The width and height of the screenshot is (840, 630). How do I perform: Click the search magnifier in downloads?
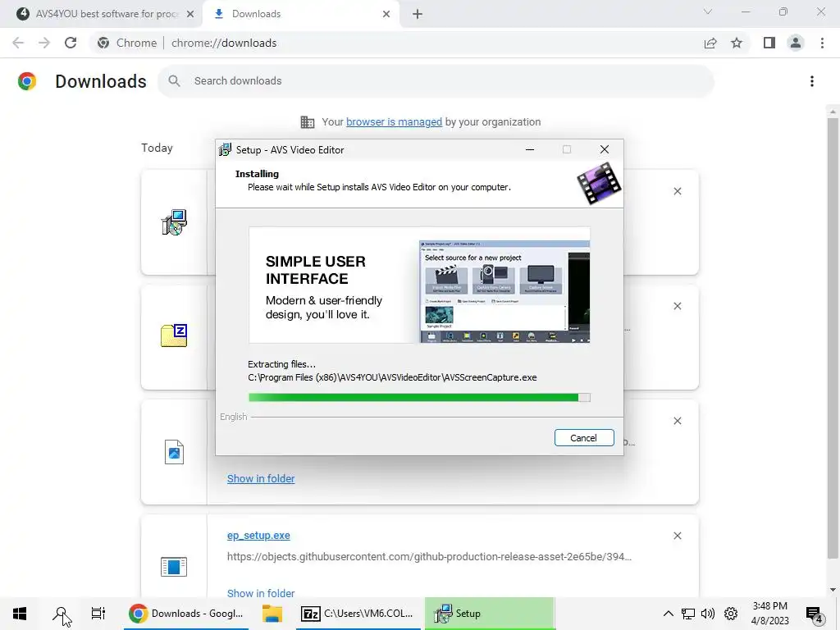click(174, 81)
